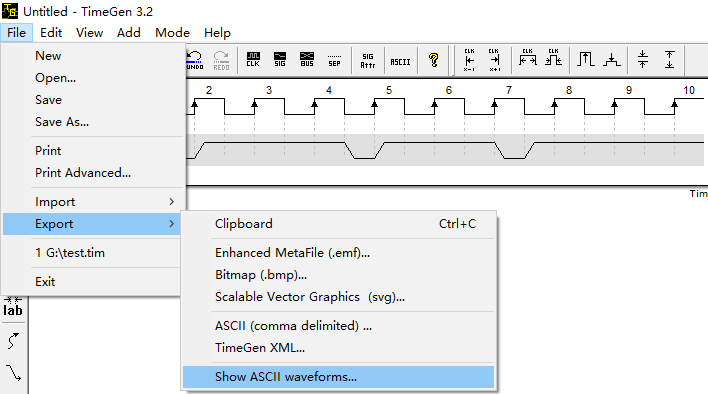Viewport: 708px width, 394px height.
Task: Choose New from the File menu
Action: 93,56
